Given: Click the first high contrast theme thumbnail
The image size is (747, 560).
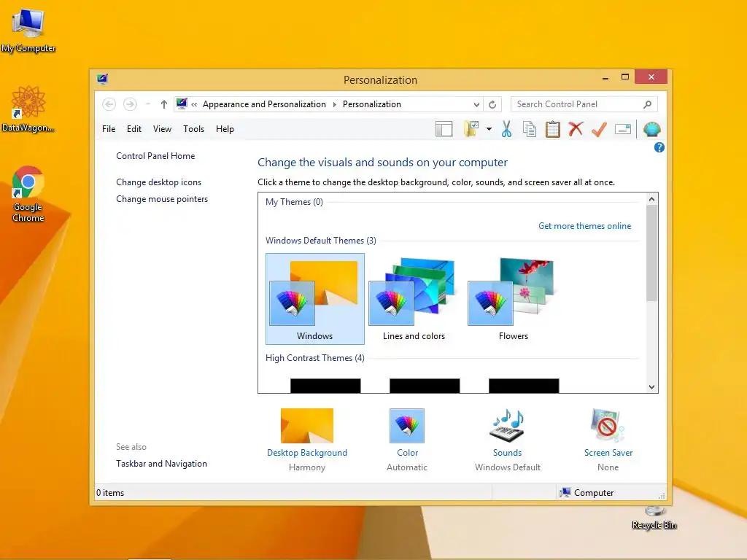Looking at the screenshot, I should [325, 386].
